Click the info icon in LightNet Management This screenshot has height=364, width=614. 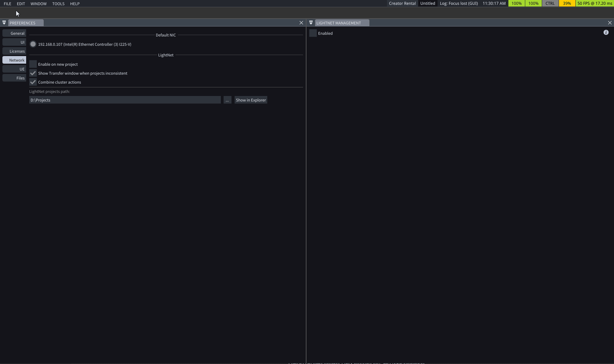[606, 32]
